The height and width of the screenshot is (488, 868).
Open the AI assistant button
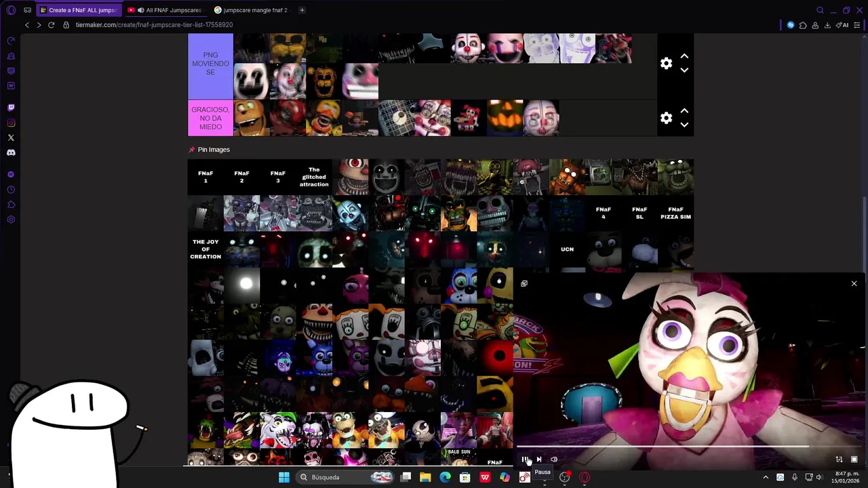pos(843,25)
